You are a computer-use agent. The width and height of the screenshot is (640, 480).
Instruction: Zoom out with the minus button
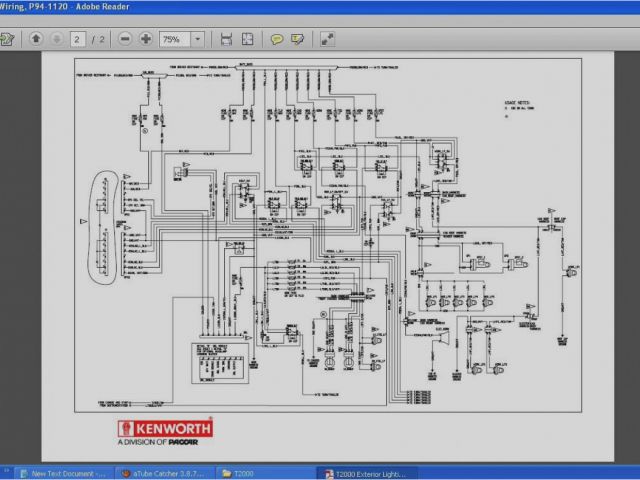pos(125,39)
